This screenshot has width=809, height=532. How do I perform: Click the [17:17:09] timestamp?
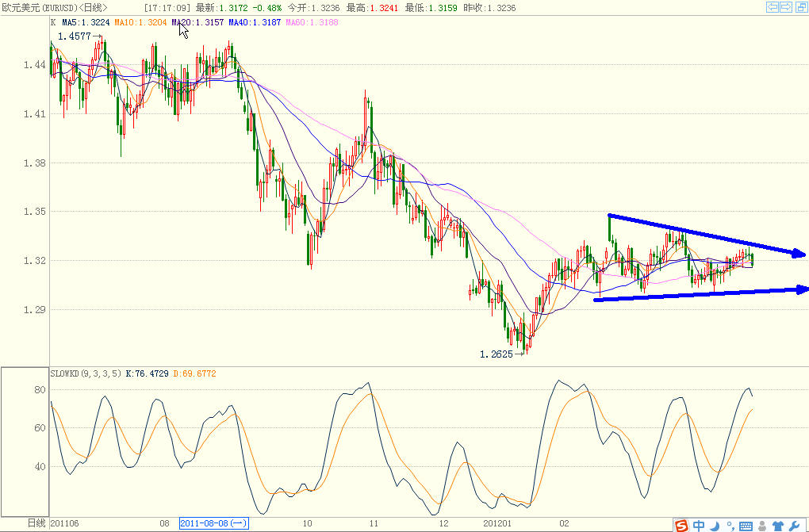pos(167,8)
